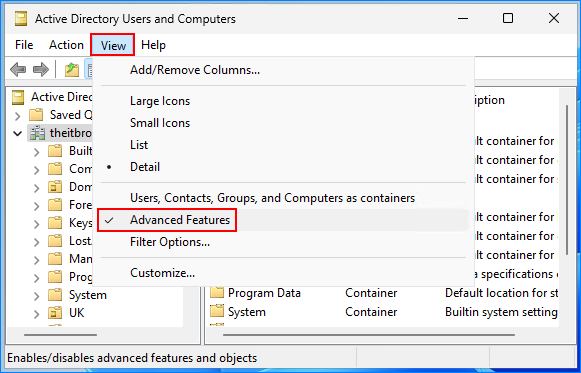
Task: Click the Back arrow toolbar icon
Action: (x=17, y=69)
